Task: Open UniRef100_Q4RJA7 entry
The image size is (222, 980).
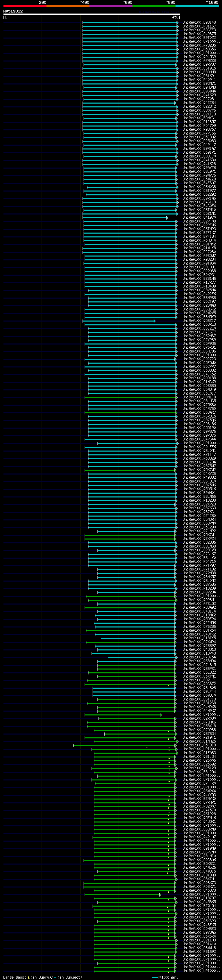Action: (199, 837)
